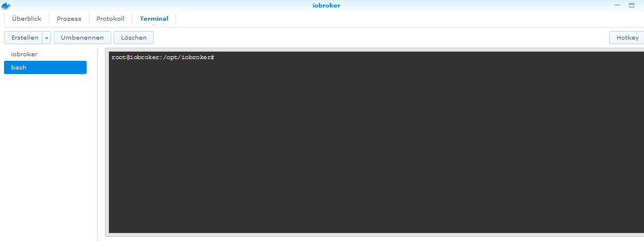Select the Terminal tab
The height and width of the screenshot is (241, 644).
(154, 18)
